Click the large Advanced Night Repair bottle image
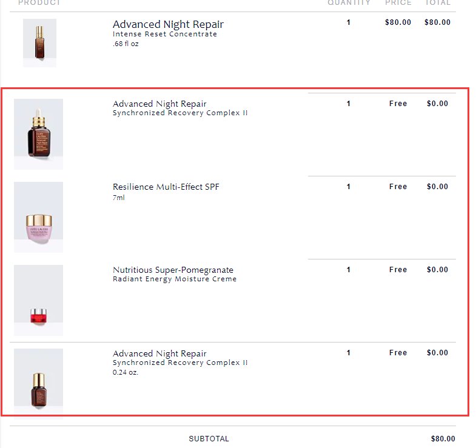The image size is (476, 448). (x=39, y=134)
